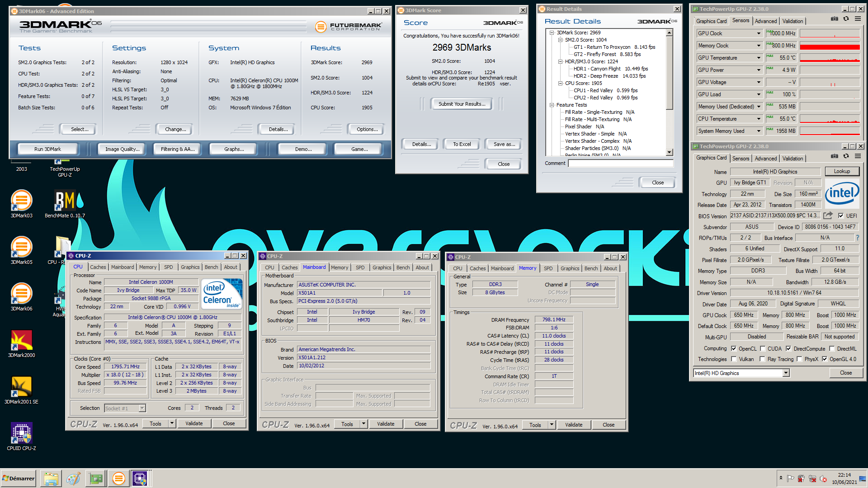Toggle the UEFI checkbox
This screenshot has height=488, width=868.
(x=841, y=216)
